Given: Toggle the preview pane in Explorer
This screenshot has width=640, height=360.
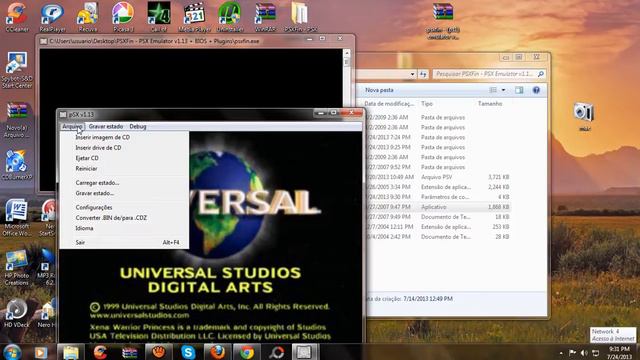Looking at the screenshot, I should click(x=519, y=90).
